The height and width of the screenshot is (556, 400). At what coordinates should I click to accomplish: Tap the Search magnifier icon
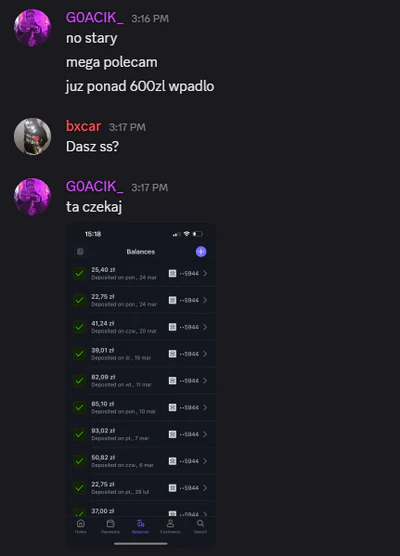click(200, 526)
